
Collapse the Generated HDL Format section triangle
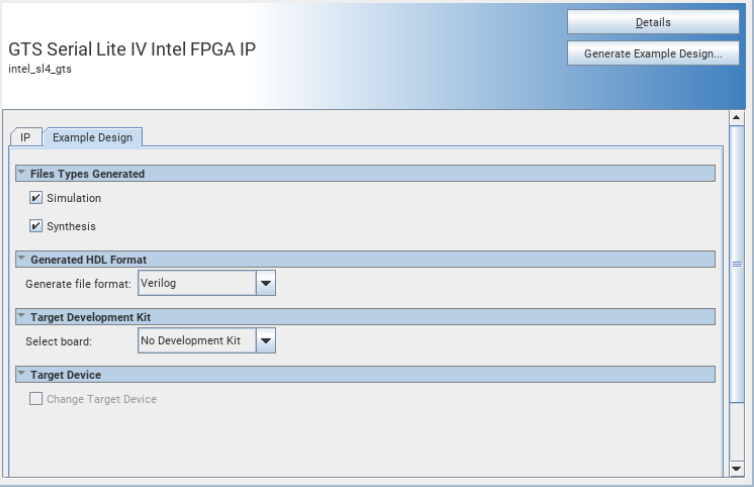[21, 259]
